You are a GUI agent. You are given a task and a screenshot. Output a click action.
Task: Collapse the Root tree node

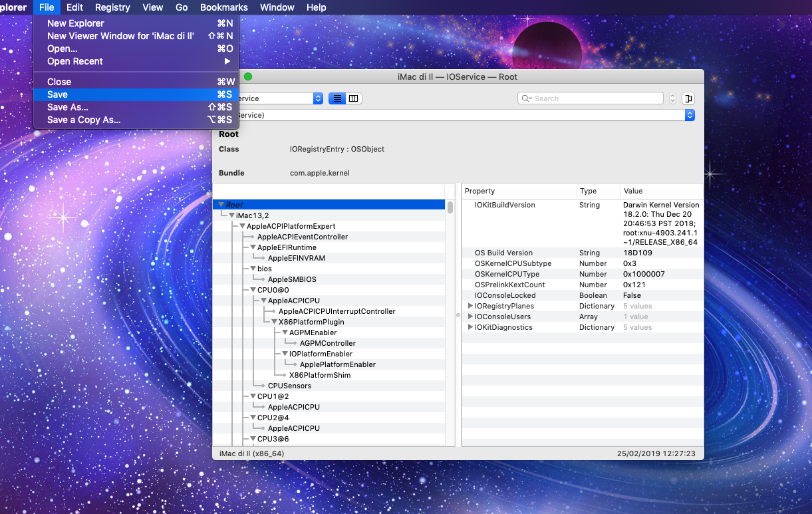tap(221, 205)
